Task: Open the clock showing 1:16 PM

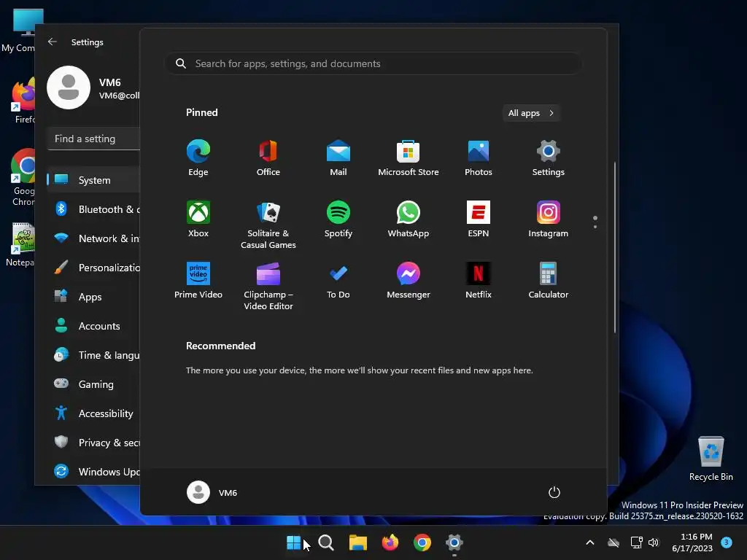Action: point(692,542)
